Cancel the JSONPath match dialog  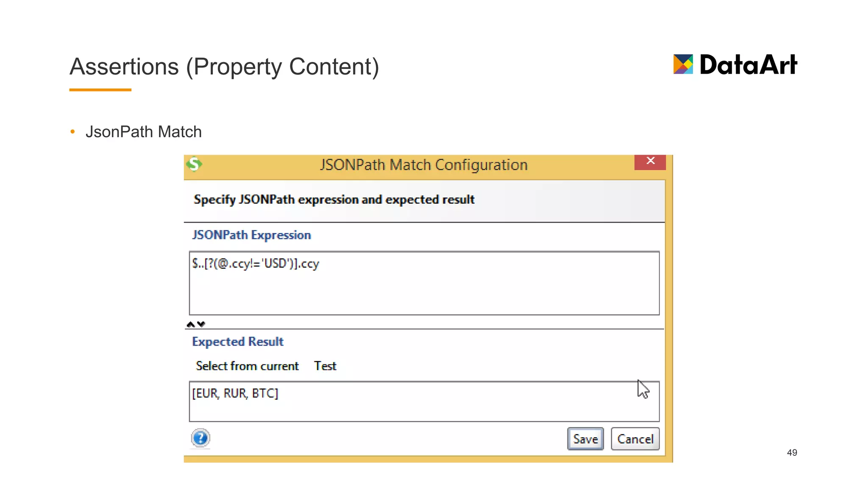635,439
